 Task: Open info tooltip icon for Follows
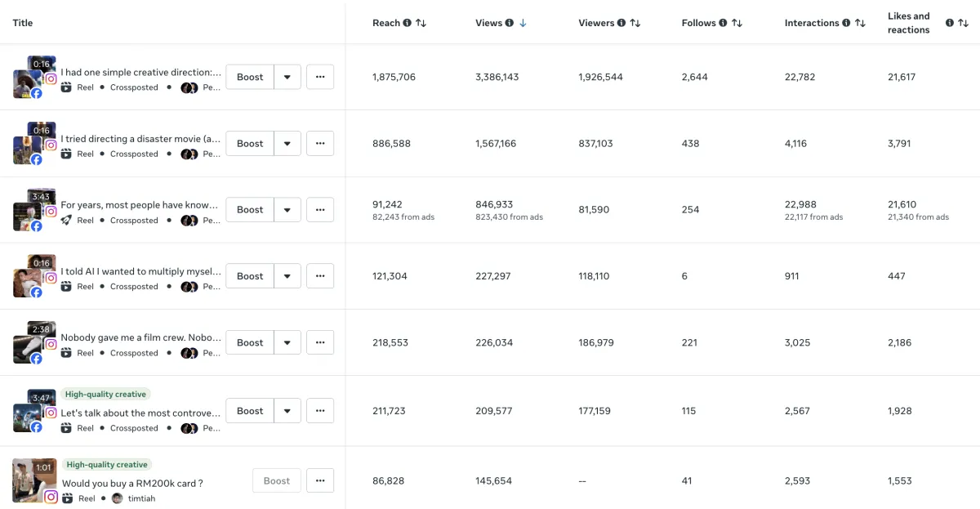tap(724, 23)
